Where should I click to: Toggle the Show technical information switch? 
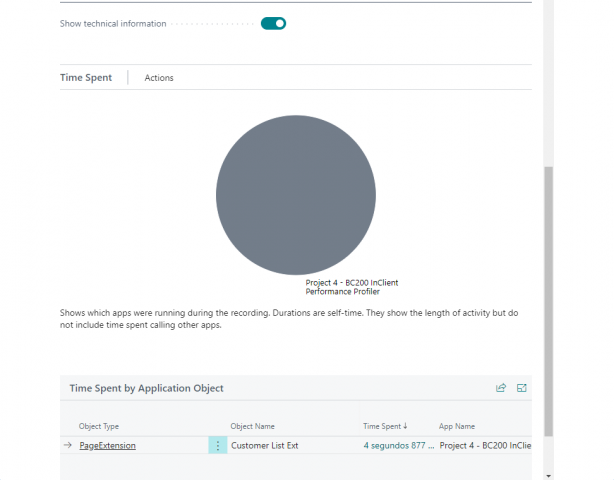pos(273,24)
